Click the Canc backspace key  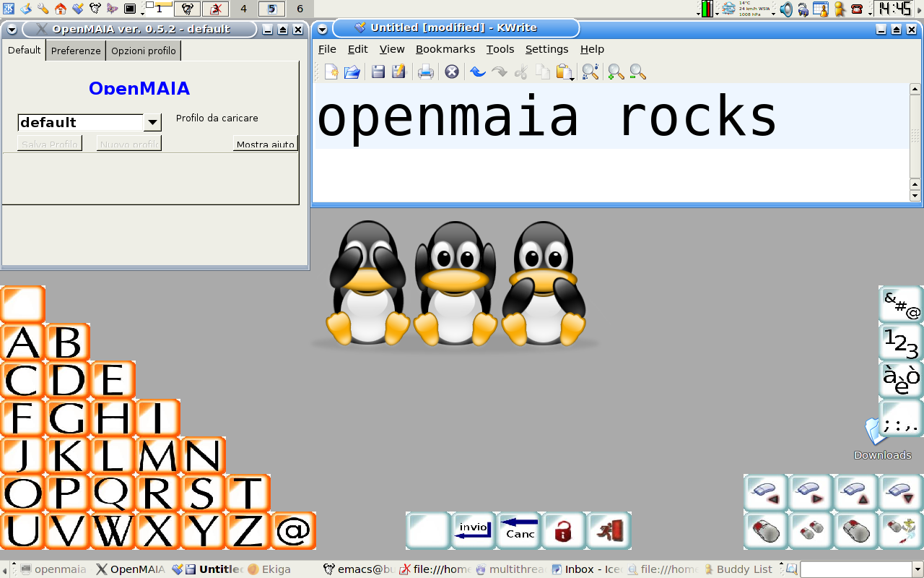pos(519,530)
